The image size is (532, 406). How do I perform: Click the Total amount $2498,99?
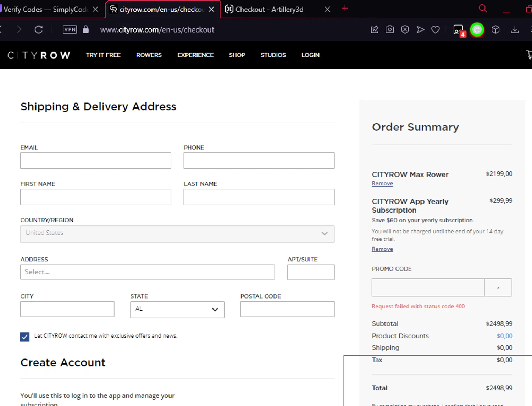[499, 388]
